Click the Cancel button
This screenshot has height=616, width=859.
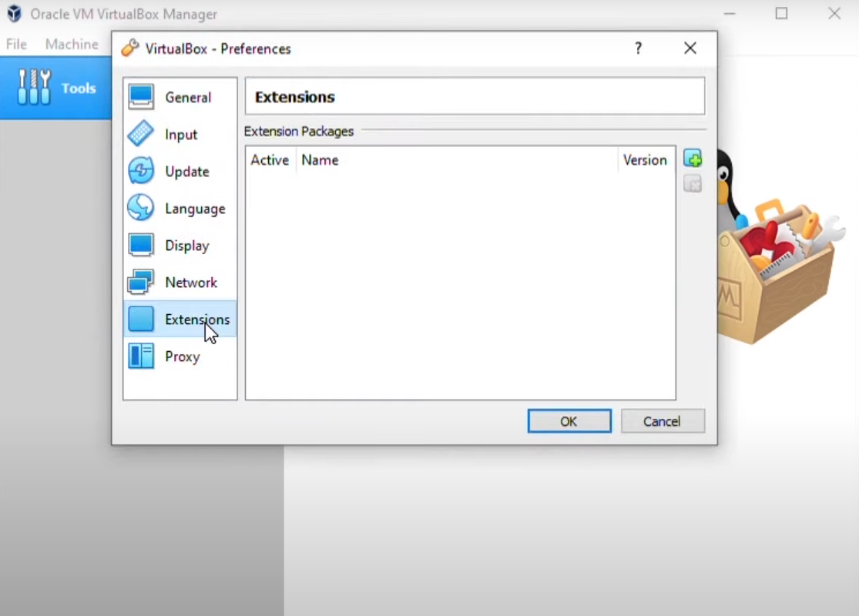[x=663, y=421]
